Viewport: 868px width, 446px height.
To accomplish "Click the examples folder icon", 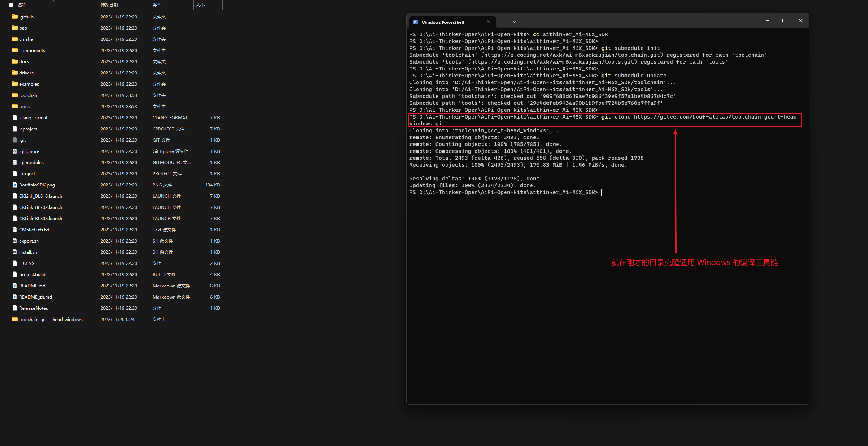I will coord(14,84).
